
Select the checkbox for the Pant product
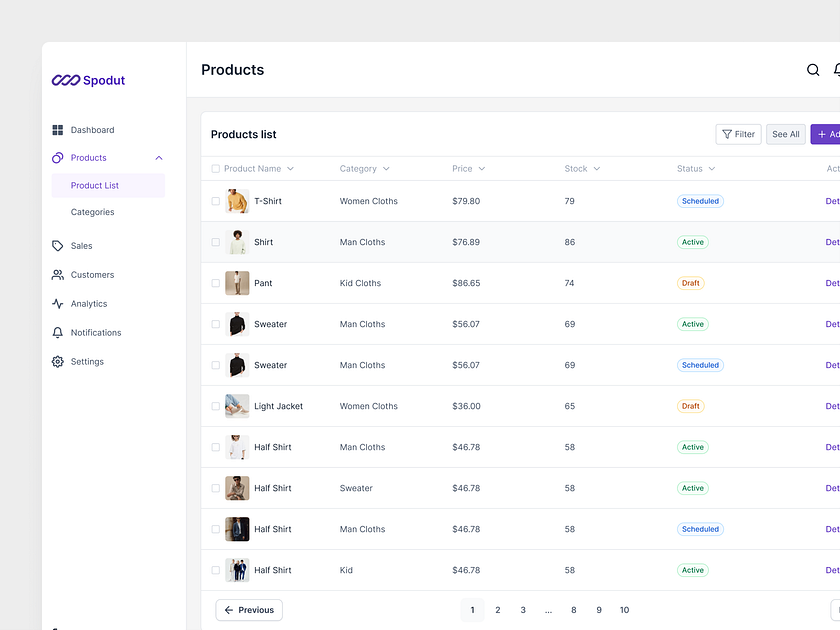215,283
